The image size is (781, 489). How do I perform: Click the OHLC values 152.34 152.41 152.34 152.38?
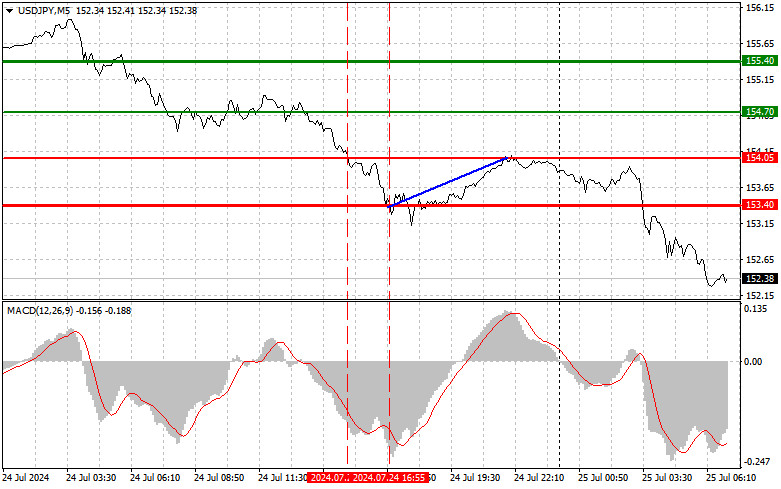click(136, 11)
